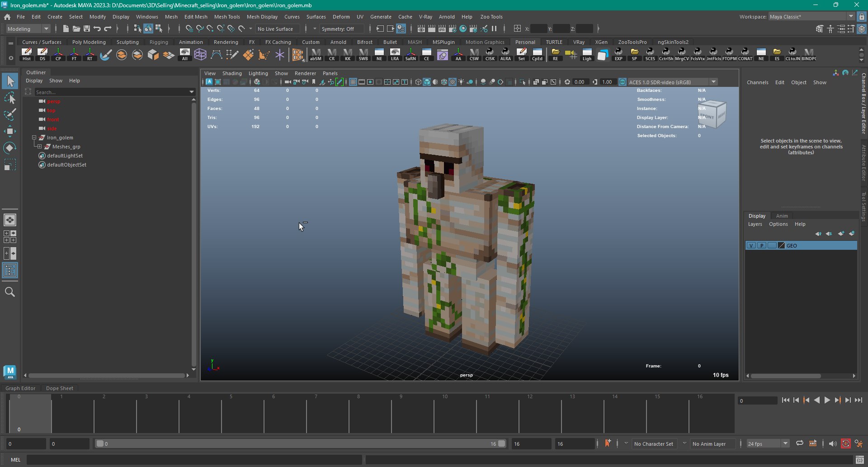Toggle visibility V of GEO layer

coord(751,246)
